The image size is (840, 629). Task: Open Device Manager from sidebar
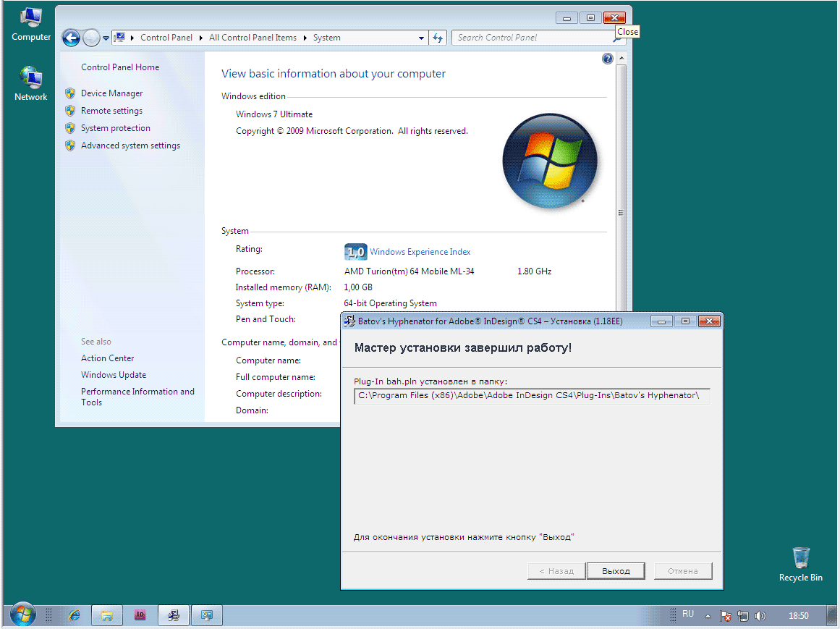pyautogui.click(x=111, y=93)
